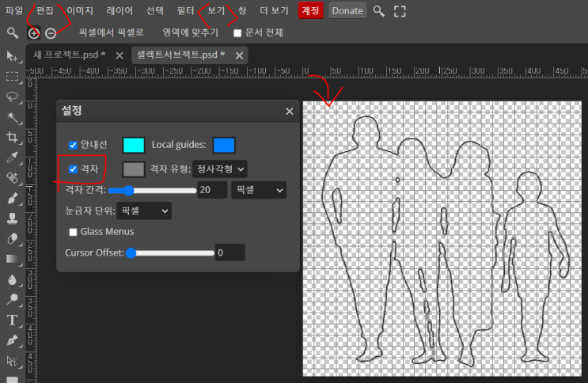Click the 영역에 맞추기 button

pos(190,33)
